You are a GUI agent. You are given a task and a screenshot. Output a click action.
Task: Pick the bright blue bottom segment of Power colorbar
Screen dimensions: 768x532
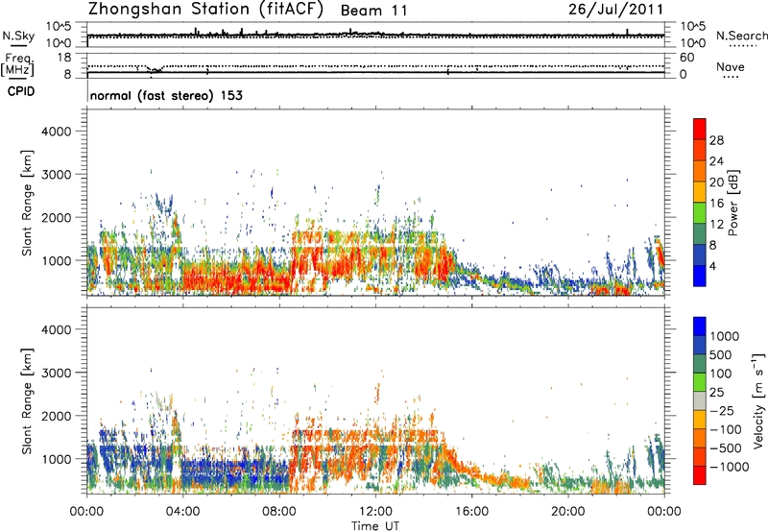click(700, 276)
